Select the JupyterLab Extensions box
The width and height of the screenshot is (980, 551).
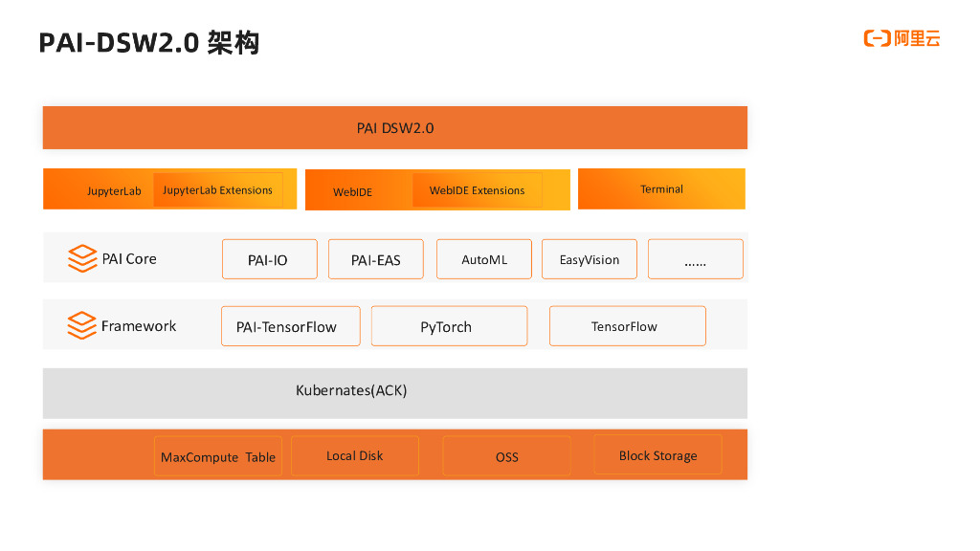point(217,190)
